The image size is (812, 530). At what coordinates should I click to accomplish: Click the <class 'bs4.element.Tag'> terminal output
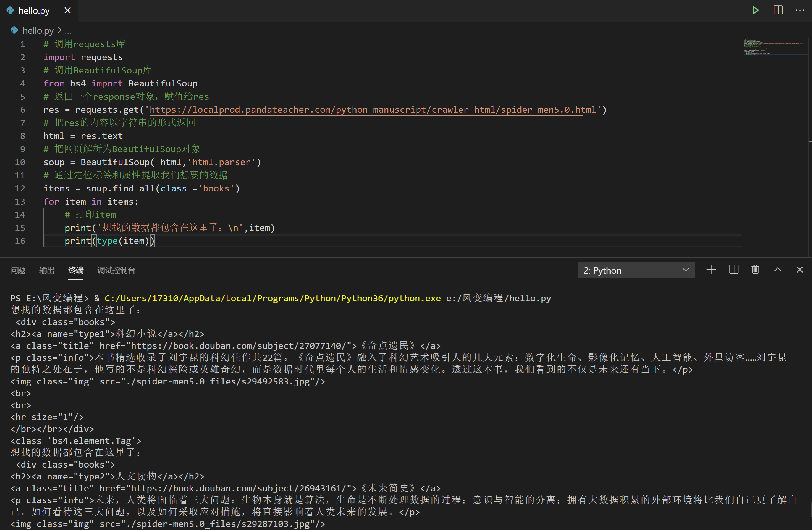pyautogui.click(x=76, y=441)
